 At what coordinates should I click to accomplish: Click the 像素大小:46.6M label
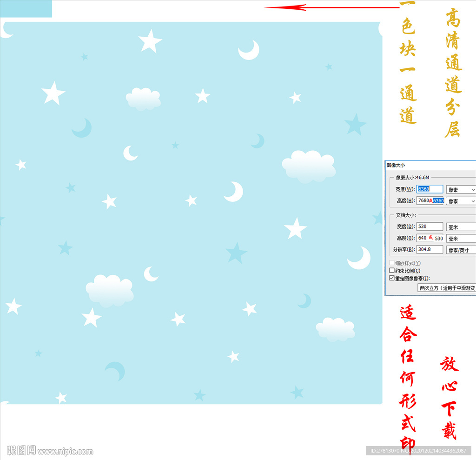[412, 177]
